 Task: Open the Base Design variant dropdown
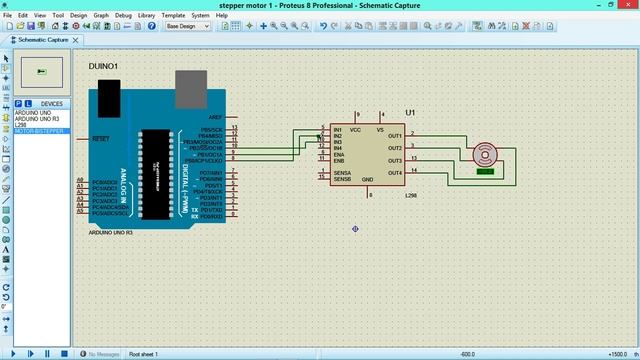(188, 26)
